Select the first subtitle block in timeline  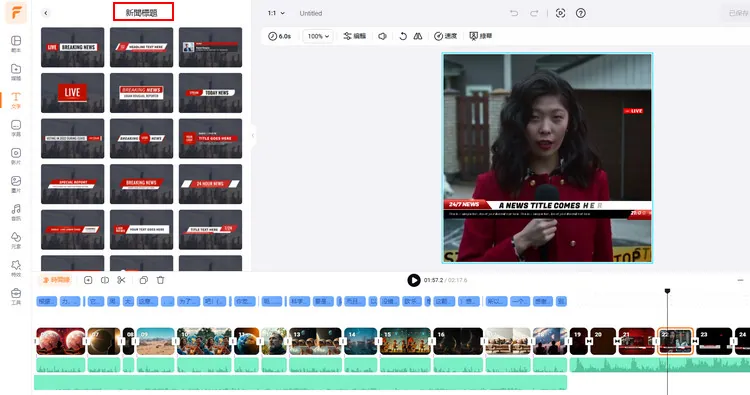point(46,301)
